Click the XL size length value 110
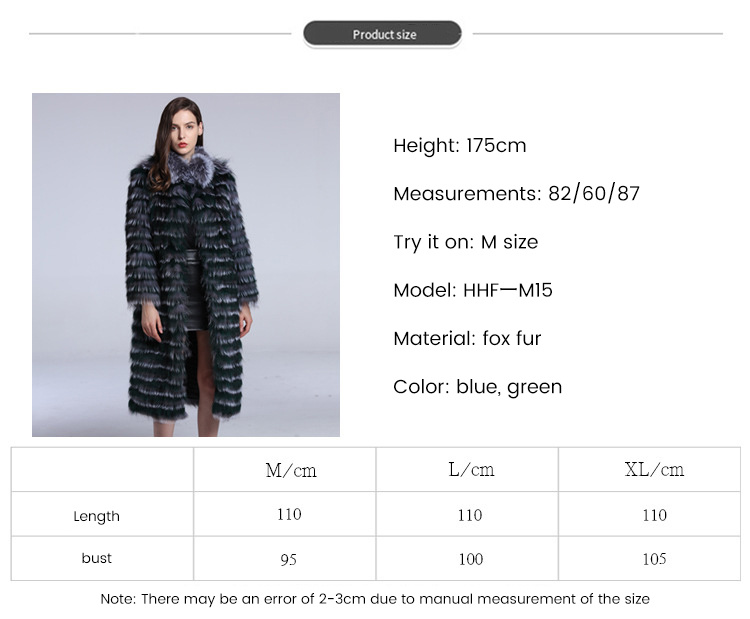This screenshot has height=619, width=750. pyautogui.click(x=654, y=515)
